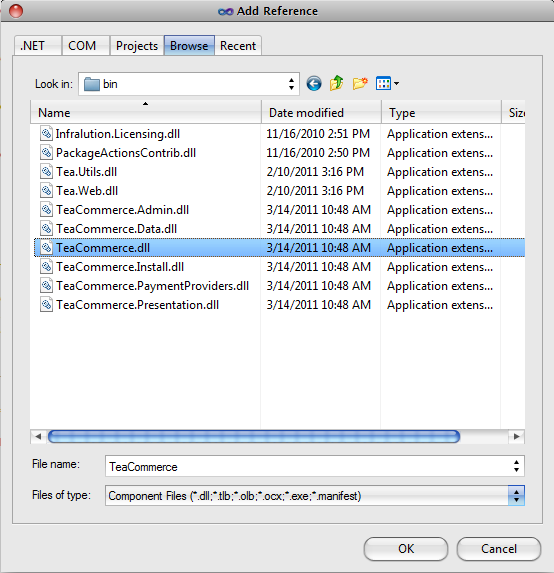Screen dimensions: 554x573
Task: Select TeaCommerce.Install.dll file name
Action: pos(120,267)
